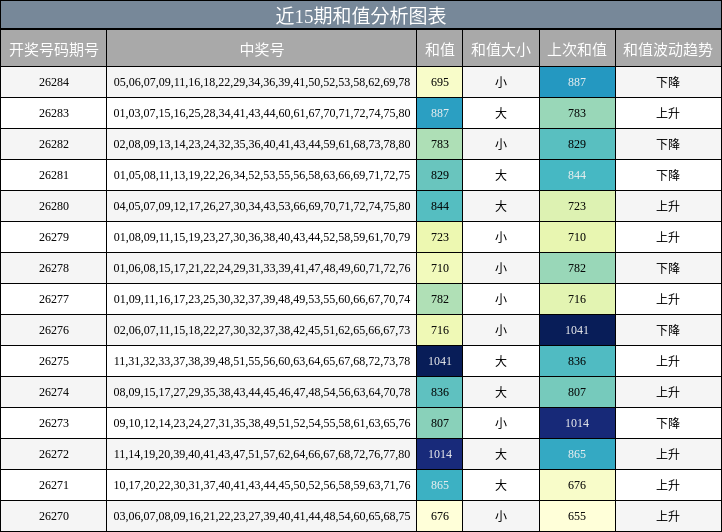
Task: Click the 865 cell in 和值 column
Action: (x=440, y=485)
